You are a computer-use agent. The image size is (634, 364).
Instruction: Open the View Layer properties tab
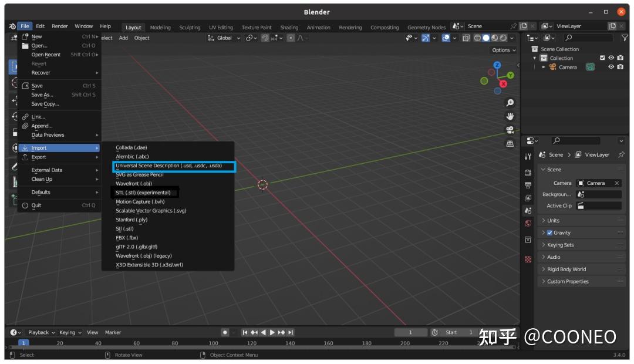[x=528, y=198]
